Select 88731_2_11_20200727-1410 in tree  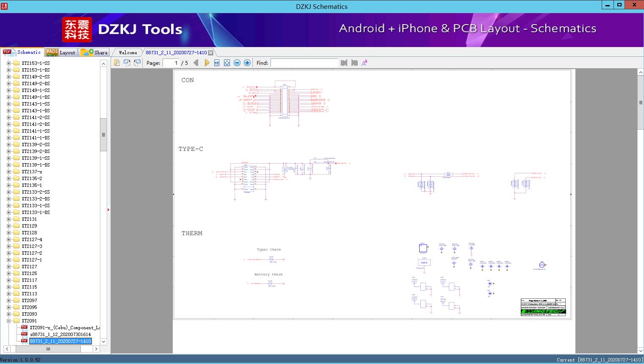[60, 341]
